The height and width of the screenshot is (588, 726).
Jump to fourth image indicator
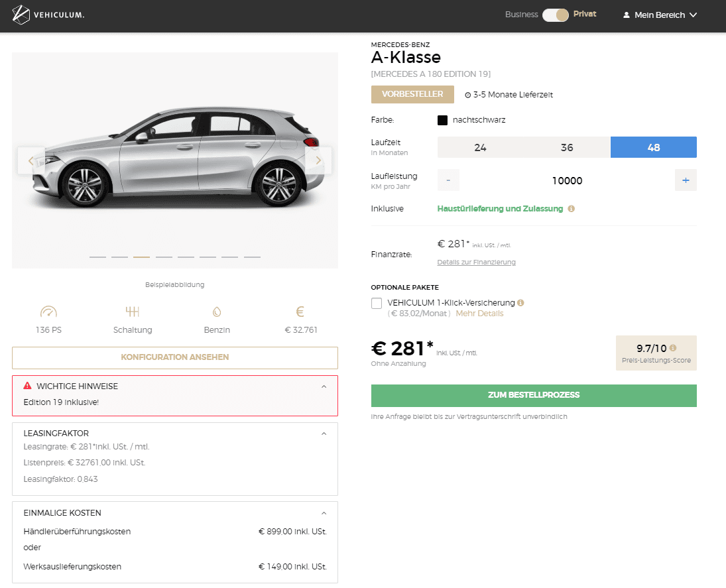pos(164,257)
